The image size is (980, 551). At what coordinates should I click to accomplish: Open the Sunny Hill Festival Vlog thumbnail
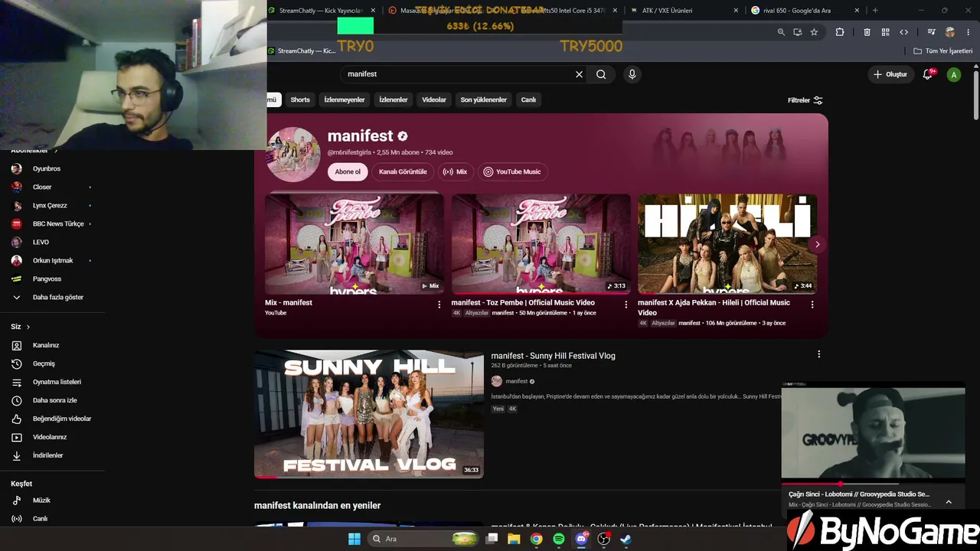point(369,414)
